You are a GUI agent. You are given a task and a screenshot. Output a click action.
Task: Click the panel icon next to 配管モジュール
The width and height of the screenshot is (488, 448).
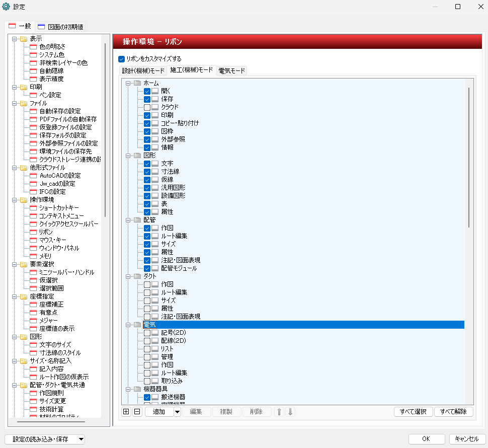(155, 268)
